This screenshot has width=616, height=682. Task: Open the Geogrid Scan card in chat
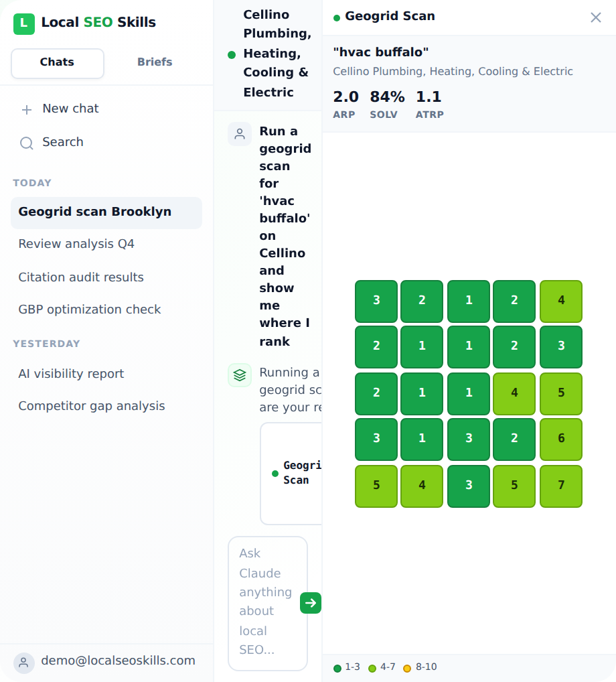point(291,473)
